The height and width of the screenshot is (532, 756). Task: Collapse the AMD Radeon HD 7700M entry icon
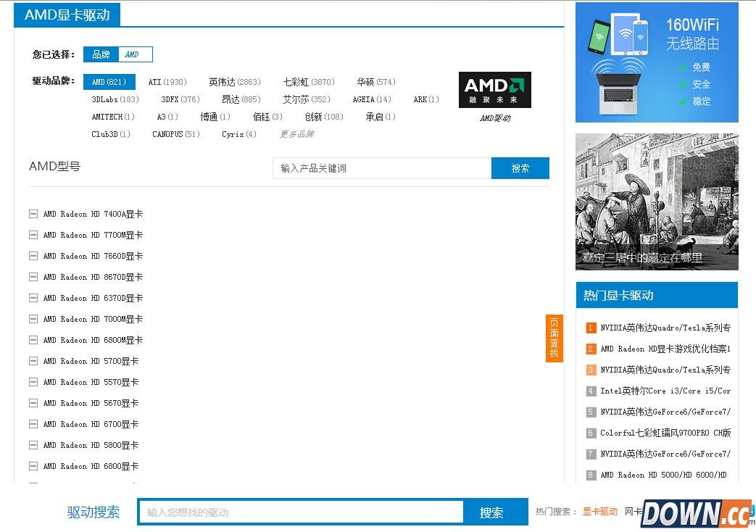33,235
